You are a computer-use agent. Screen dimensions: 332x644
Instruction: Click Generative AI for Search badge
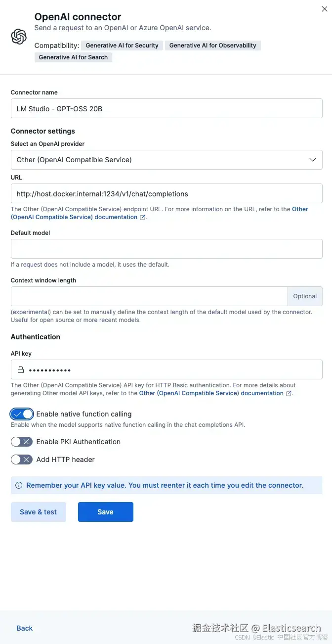pyautogui.click(x=73, y=57)
